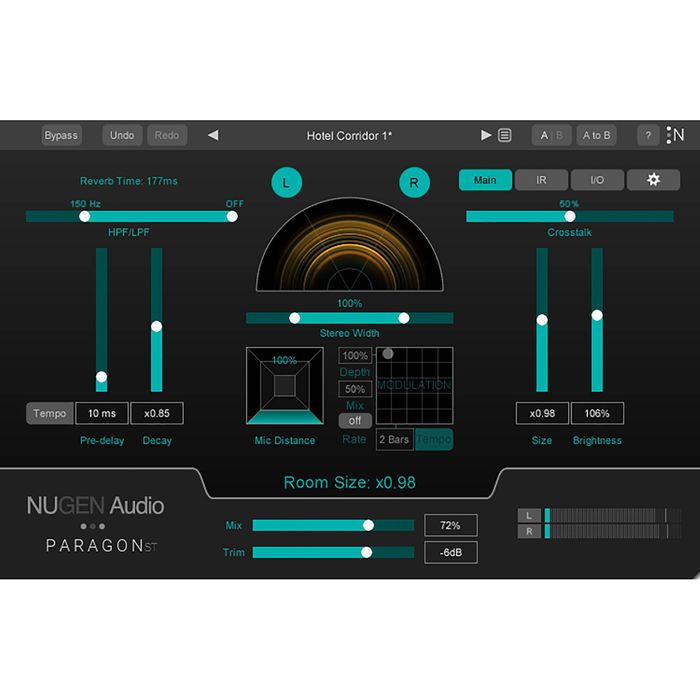Click the previous preset arrow
This screenshot has width=700, height=700.
click(213, 135)
